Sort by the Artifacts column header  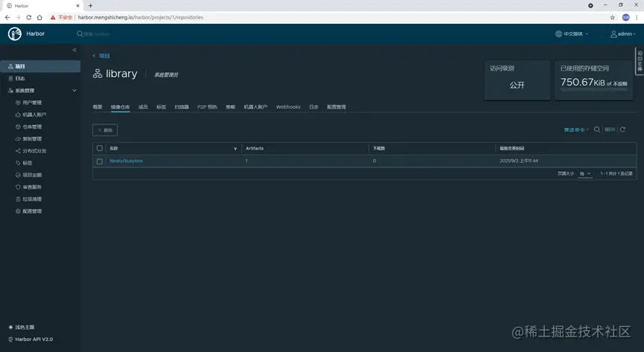click(255, 148)
